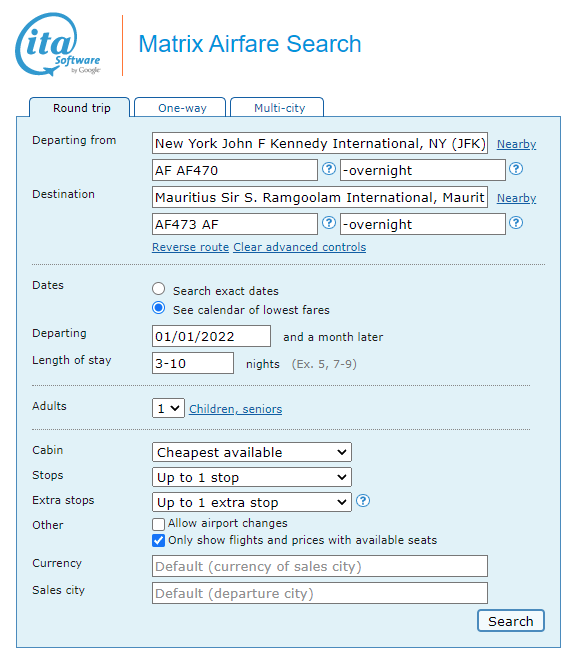
Task: Enable Allow airport changes checkbox
Action: click(x=158, y=524)
